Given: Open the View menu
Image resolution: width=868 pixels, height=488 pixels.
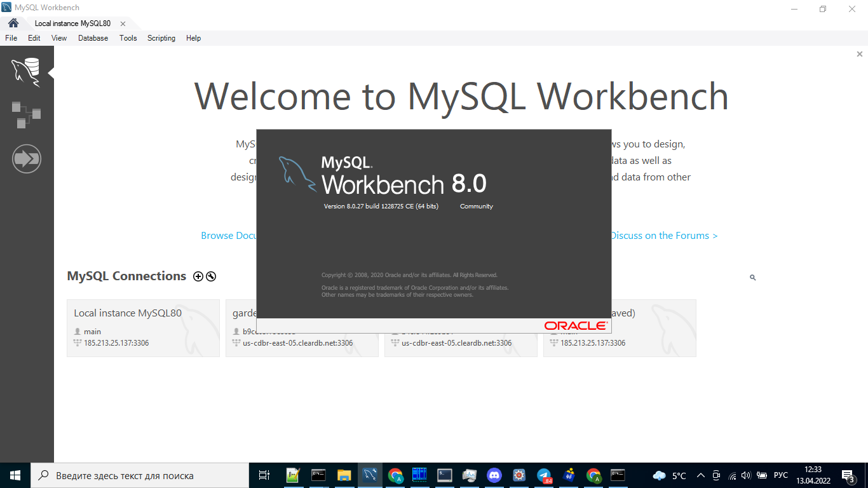Looking at the screenshot, I should pyautogui.click(x=59, y=38).
